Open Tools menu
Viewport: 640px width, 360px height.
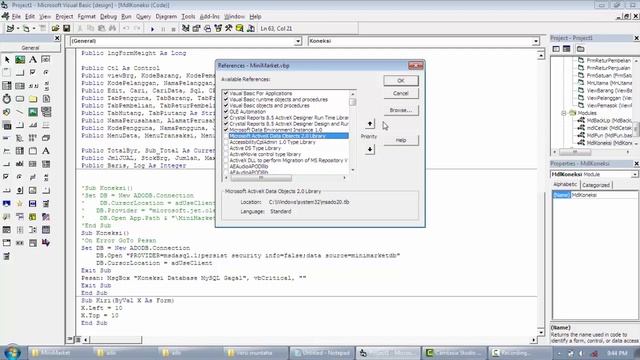click(x=188, y=17)
